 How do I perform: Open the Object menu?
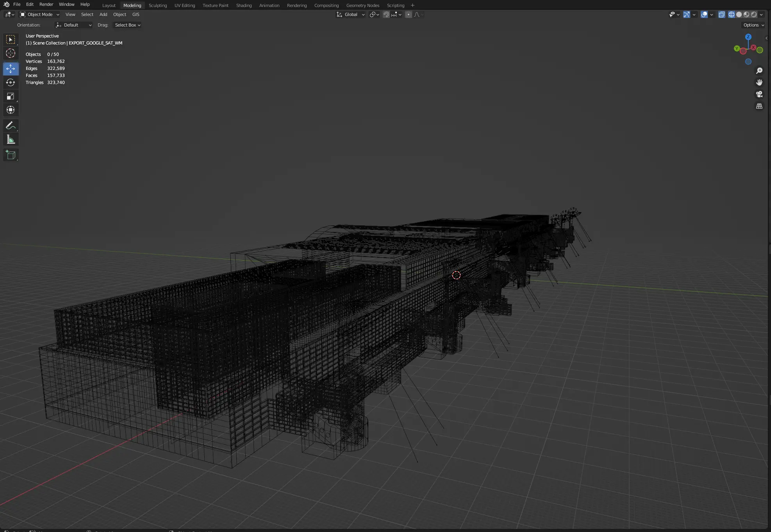tap(120, 14)
